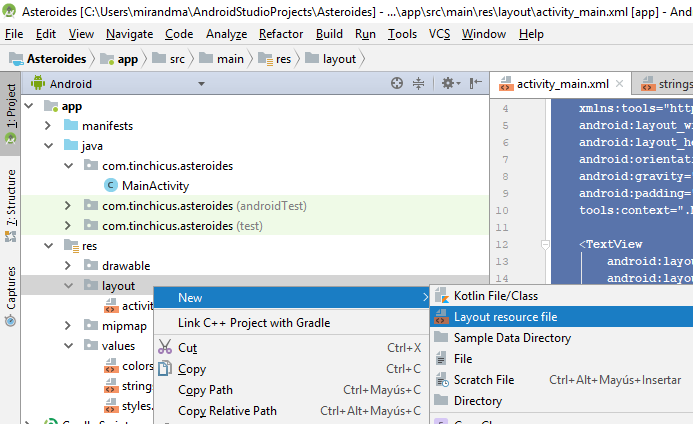Image resolution: width=693 pixels, height=424 pixels.
Task: Click the Copy icon in context menu
Action: (x=164, y=369)
